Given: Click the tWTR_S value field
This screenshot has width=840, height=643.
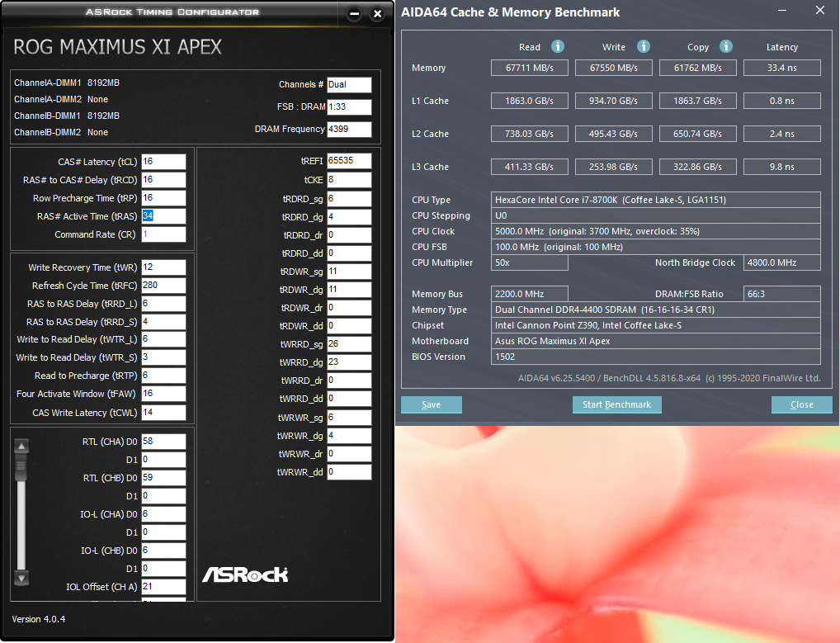Looking at the screenshot, I should (163, 357).
